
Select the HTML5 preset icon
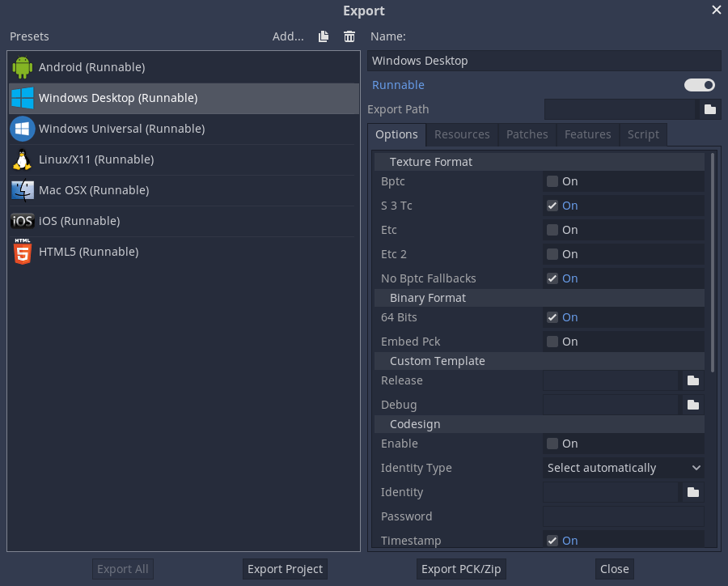23,252
